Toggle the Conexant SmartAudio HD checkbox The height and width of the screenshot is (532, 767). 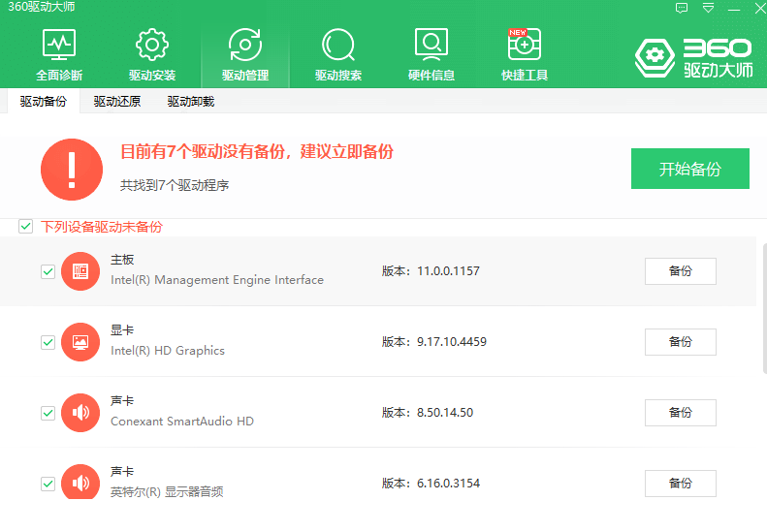(48, 413)
